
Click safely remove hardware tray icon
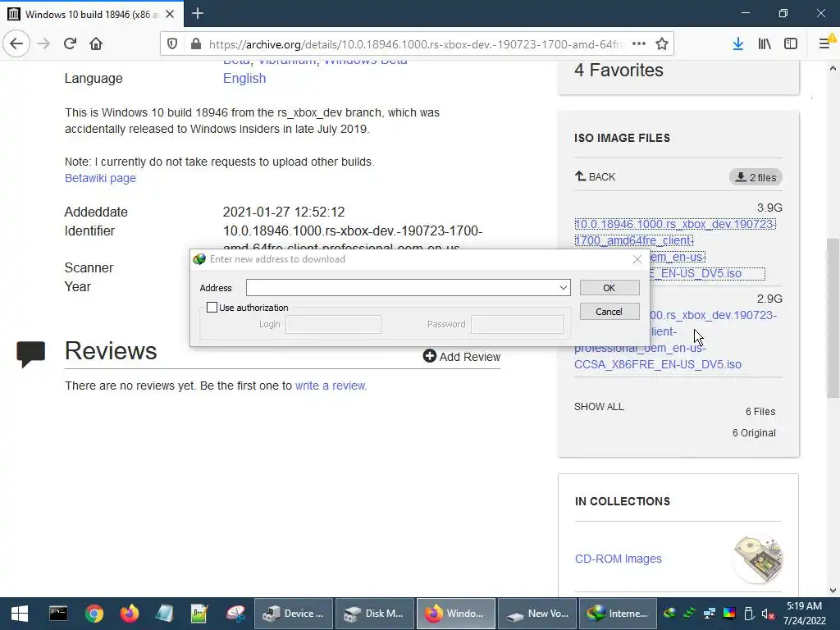pyautogui.click(x=749, y=614)
